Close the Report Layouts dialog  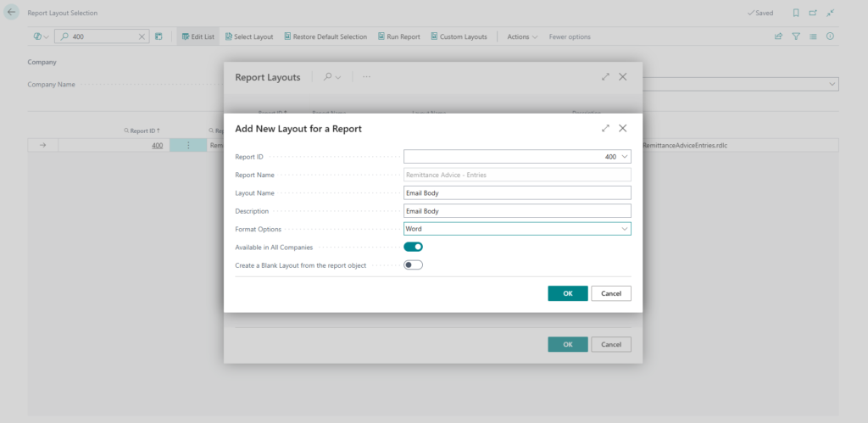point(623,77)
